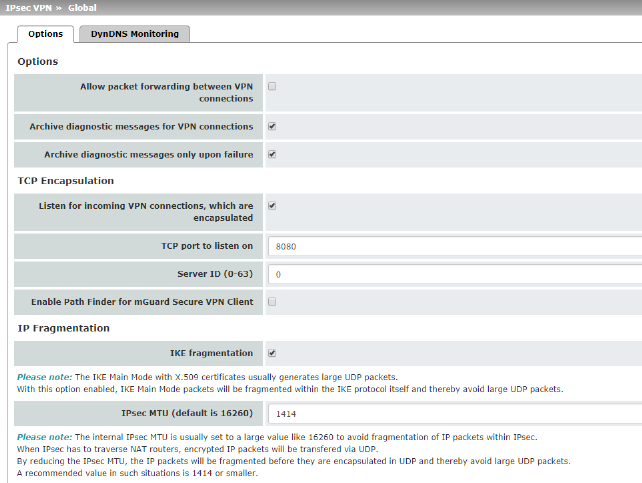Focus the Server ID (0-63) input field
The height and width of the screenshot is (483, 642).
[455, 274]
